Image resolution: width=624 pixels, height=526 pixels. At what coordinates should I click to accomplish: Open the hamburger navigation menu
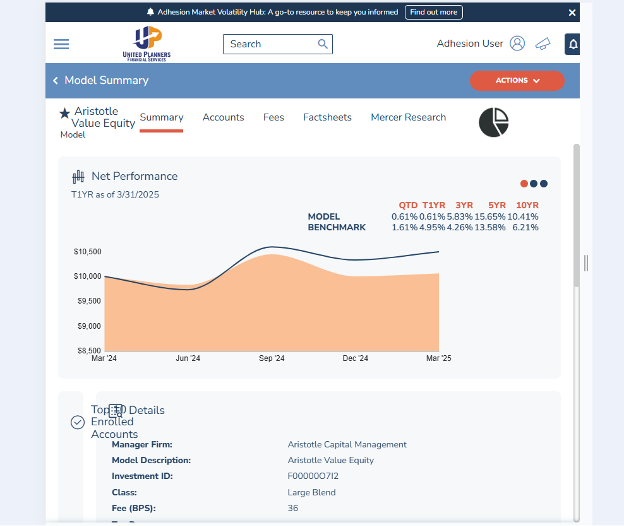tap(61, 44)
